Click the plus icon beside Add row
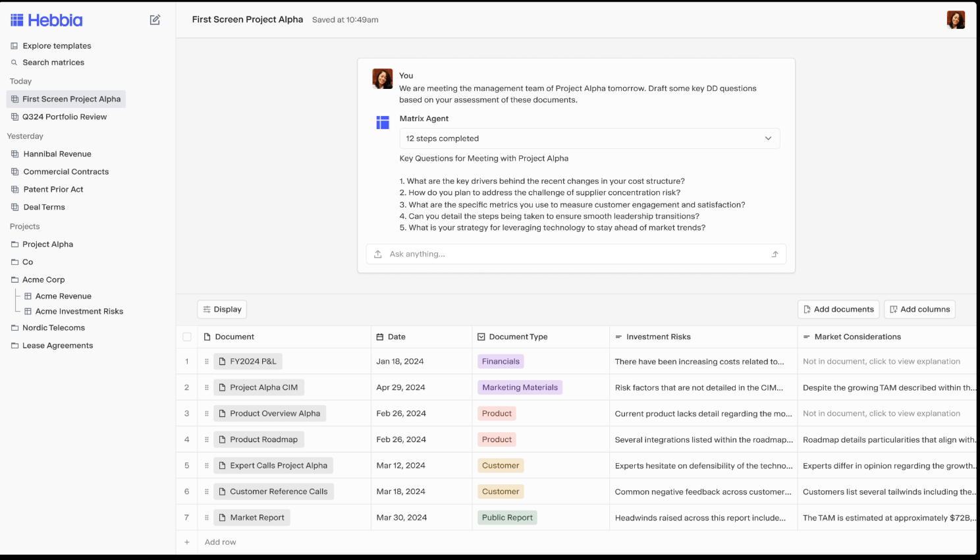 tap(187, 542)
